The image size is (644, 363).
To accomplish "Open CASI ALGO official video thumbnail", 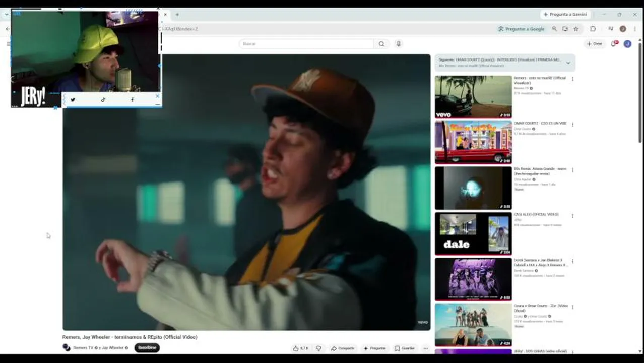I will (473, 233).
